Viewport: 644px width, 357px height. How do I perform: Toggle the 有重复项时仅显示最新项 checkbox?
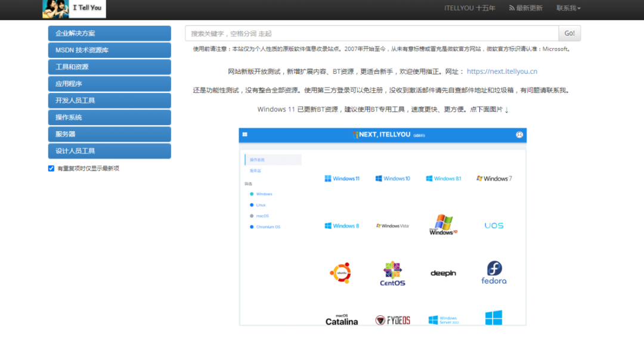tap(51, 168)
